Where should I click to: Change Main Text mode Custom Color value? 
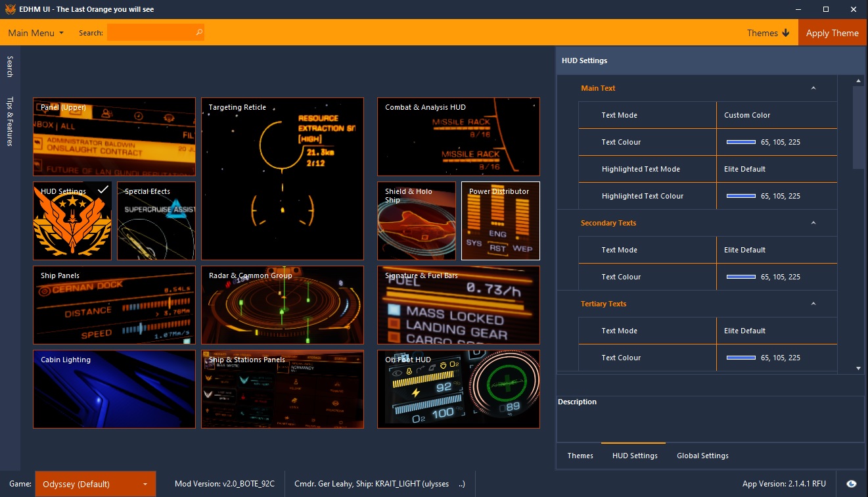[x=777, y=115]
